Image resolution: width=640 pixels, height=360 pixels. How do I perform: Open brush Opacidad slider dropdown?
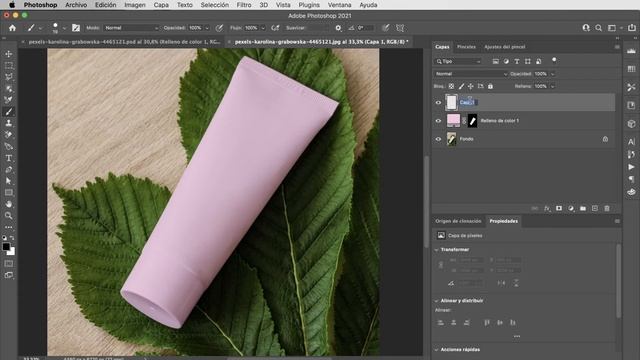207,28
